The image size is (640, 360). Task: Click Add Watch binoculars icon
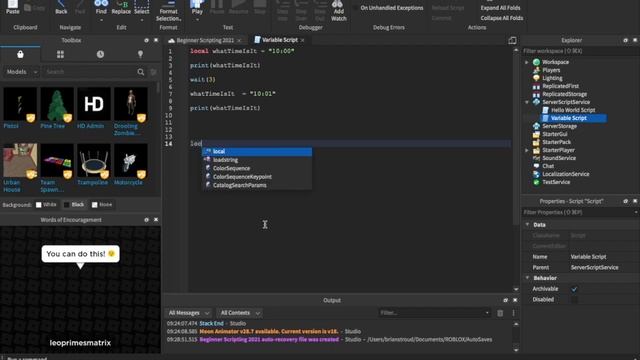tap(338, 11)
